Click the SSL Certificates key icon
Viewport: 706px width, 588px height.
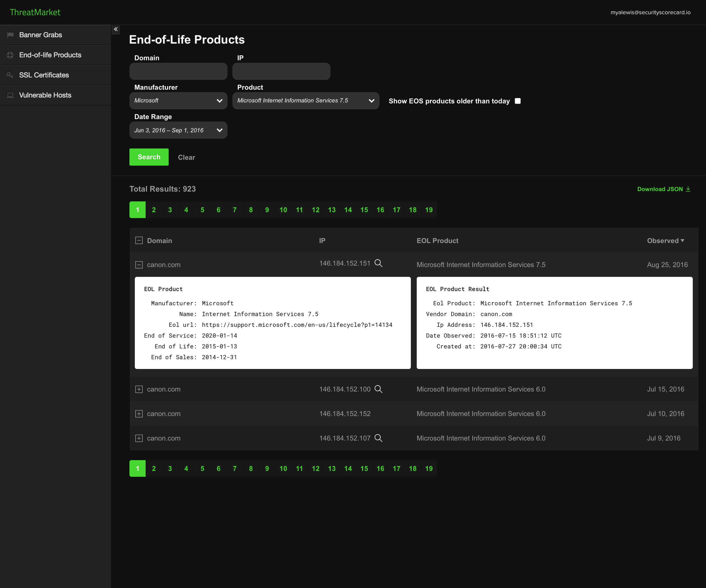click(10, 75)
